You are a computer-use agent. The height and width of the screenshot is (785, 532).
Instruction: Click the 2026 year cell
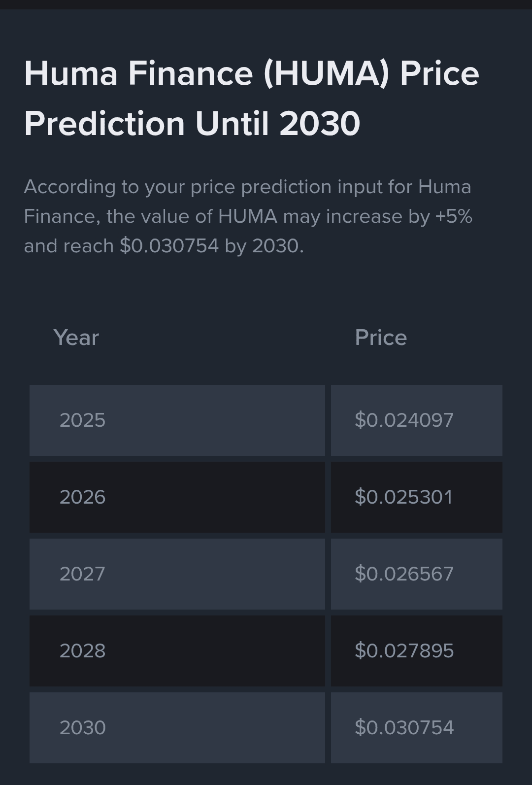(177, 497)
